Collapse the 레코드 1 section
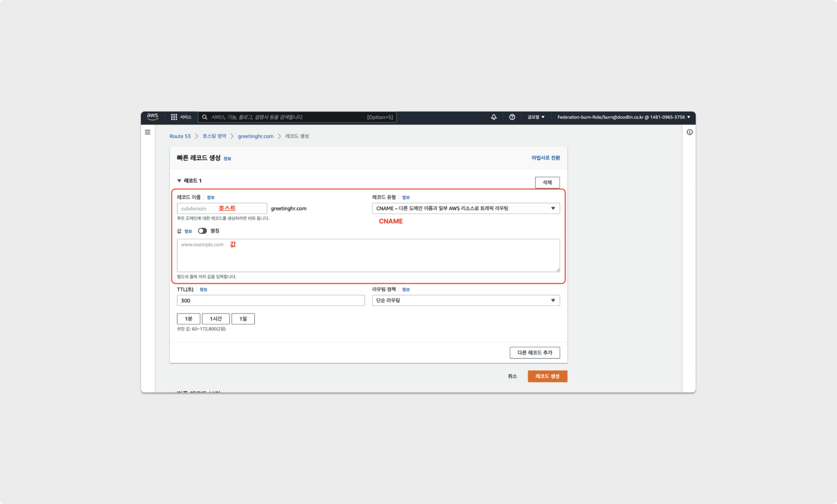Viewport: 837px width, 504px height. click(x=189, y=181)
